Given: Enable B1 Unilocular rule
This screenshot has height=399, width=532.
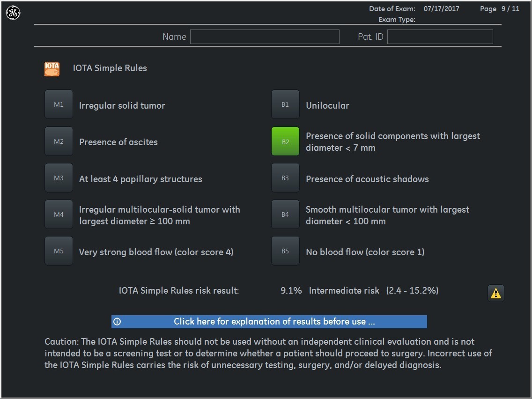Looking at the screenshot, I should [285, 104].
